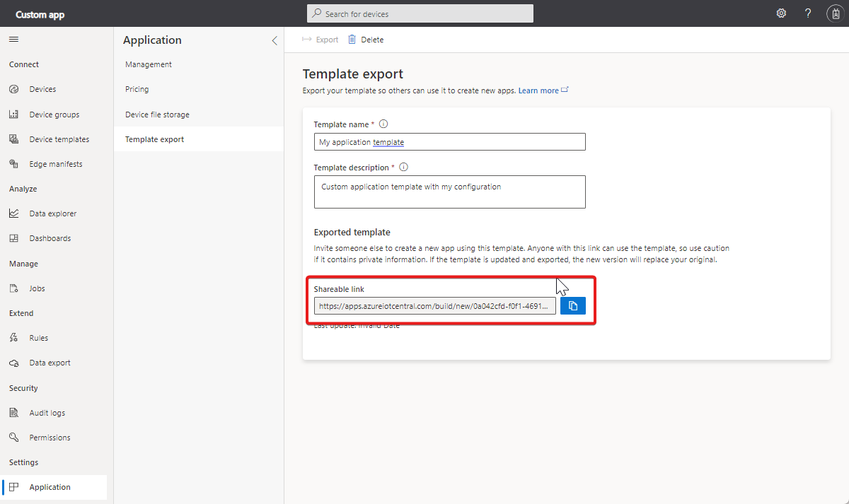The width and height of the screenshot is (849, 504).
Task: Click the Search for devices box
Action: pyautogui.click(x=420, y=13)
